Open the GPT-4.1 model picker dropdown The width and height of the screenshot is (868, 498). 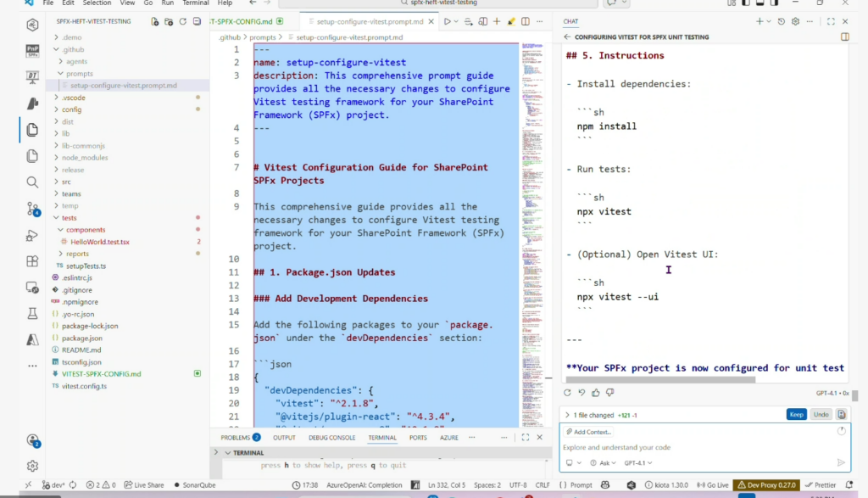pyautogui.click(x=638, y=463)
